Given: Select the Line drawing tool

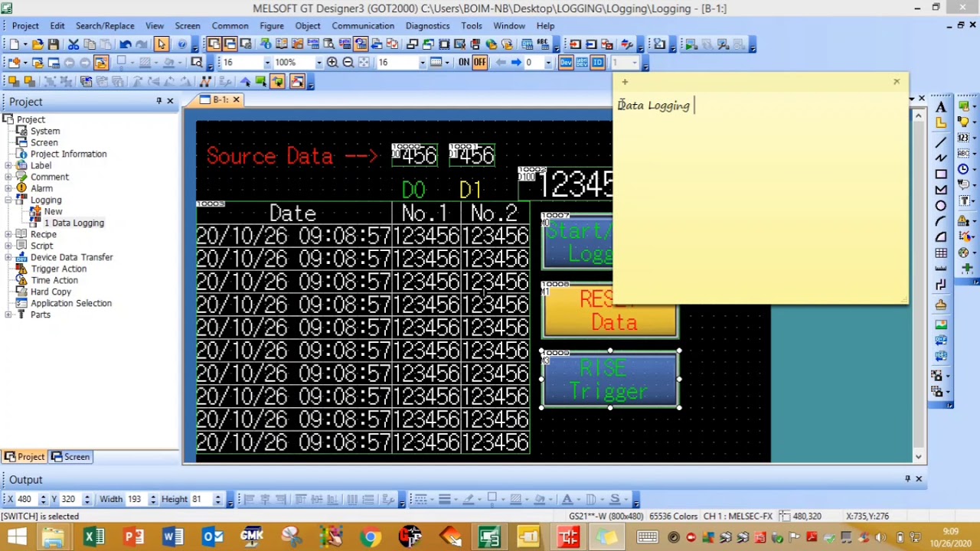Looking at the screenshot, I should [x=941, y=141].
